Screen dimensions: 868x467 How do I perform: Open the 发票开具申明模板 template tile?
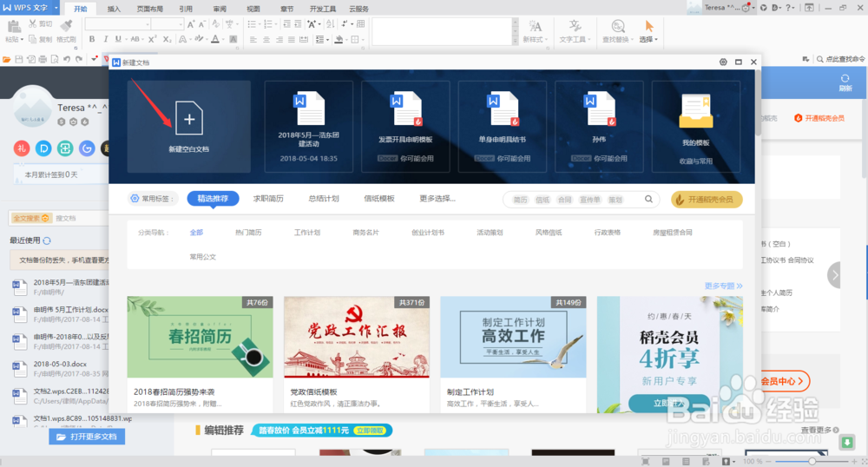(405, 127)
